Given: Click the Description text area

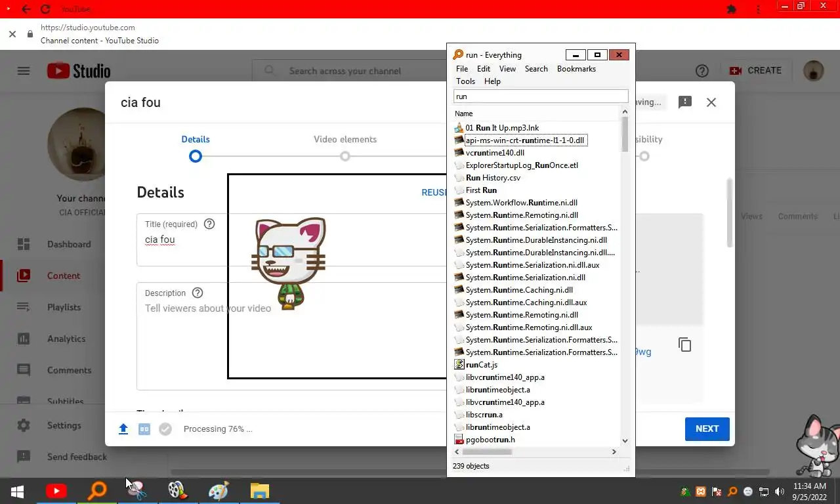Looking at the screenshot, I should pos(292,336).
